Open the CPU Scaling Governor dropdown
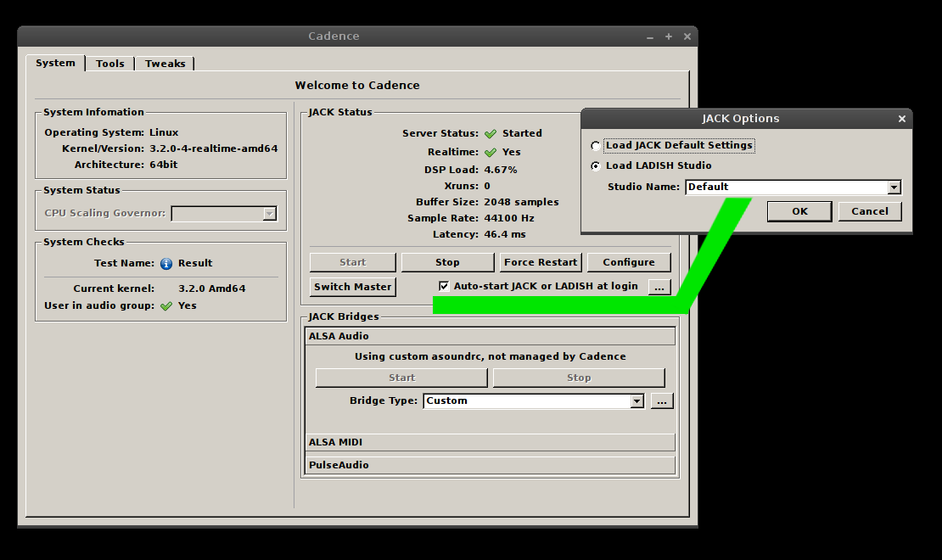 [x=224, y=213]
